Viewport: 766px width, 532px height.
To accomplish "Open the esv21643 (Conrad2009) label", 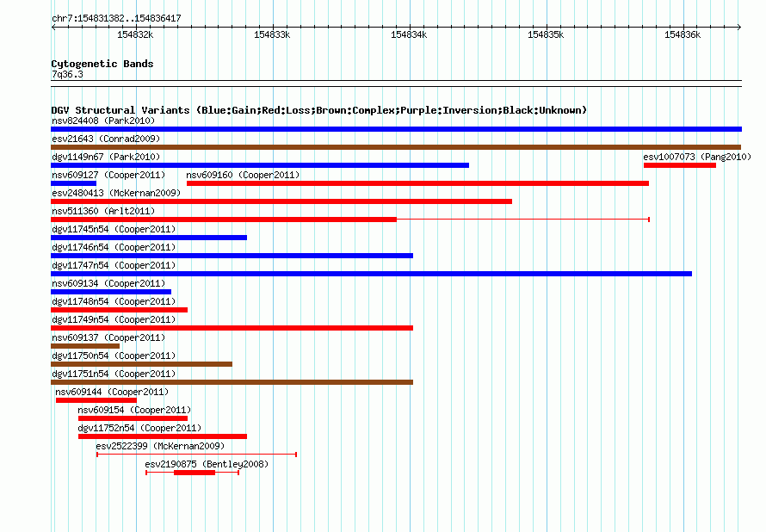I will coord(106,139).
